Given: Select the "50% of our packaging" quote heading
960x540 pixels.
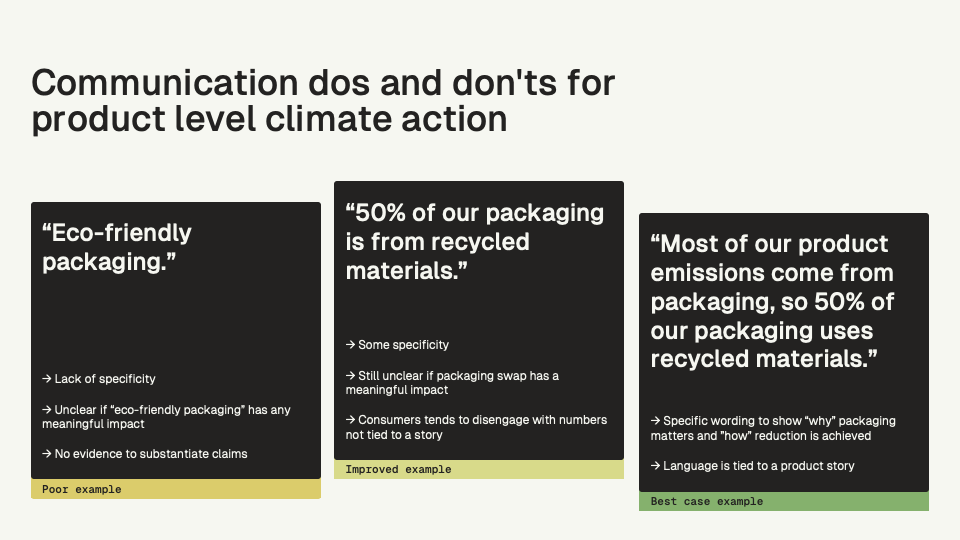Looking at the screenshot, I should pos(475,242).
